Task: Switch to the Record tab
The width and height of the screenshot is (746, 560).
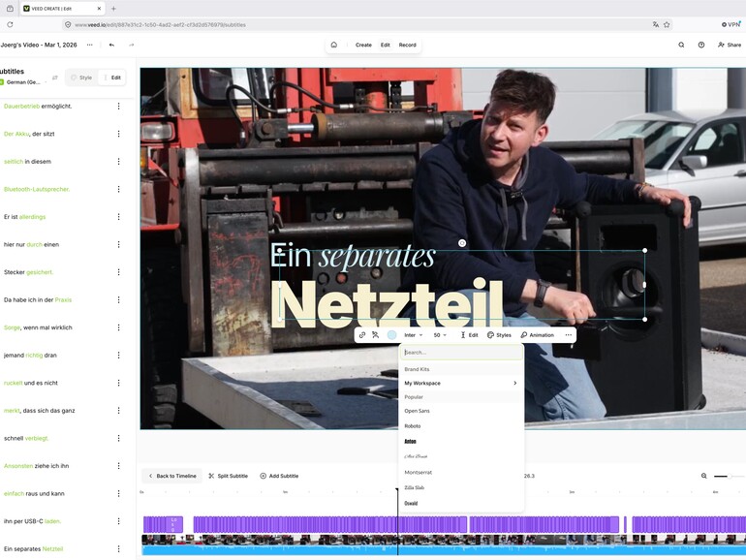Action: coord(407,45)
